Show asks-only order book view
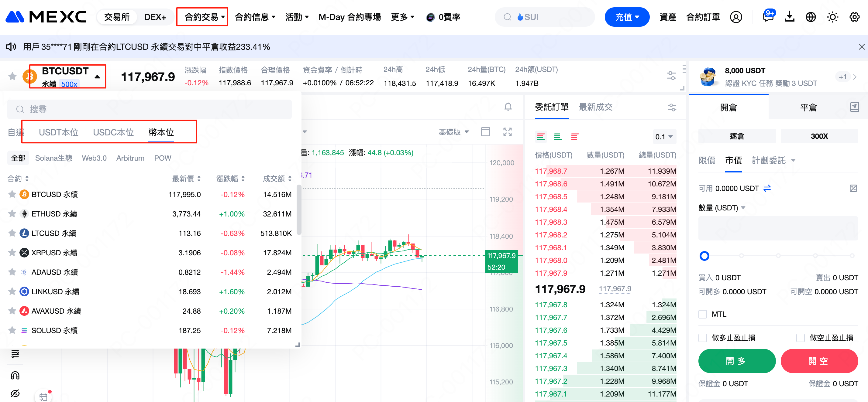Viewport: 868px width, 402px height. tap(574, 137)
